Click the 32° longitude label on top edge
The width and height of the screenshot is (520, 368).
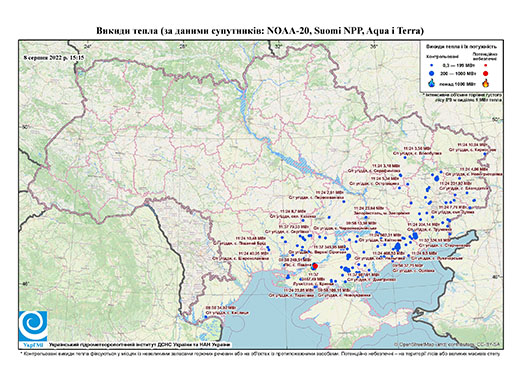pos(278,47)
